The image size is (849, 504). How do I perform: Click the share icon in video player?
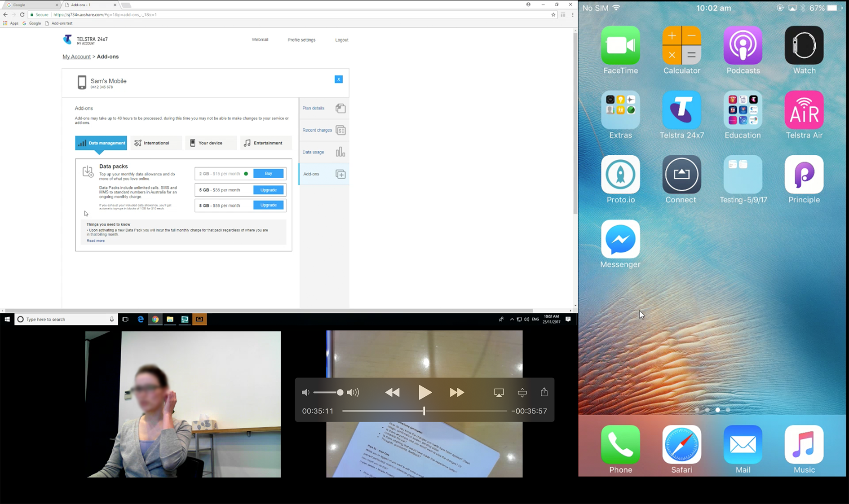pyautogui.click(x=544, y=392)
